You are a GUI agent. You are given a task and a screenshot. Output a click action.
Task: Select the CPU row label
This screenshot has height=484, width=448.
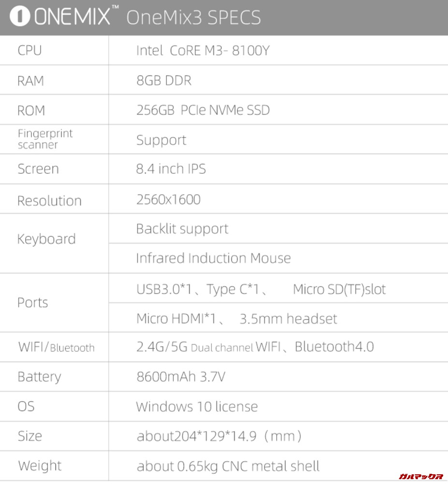click(30, 50)
